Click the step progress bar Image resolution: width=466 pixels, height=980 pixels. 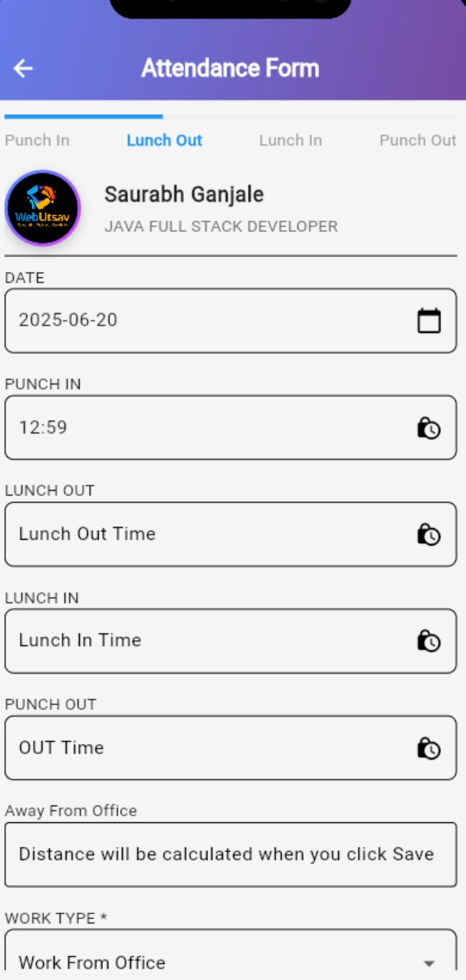[x=230, y=116]
